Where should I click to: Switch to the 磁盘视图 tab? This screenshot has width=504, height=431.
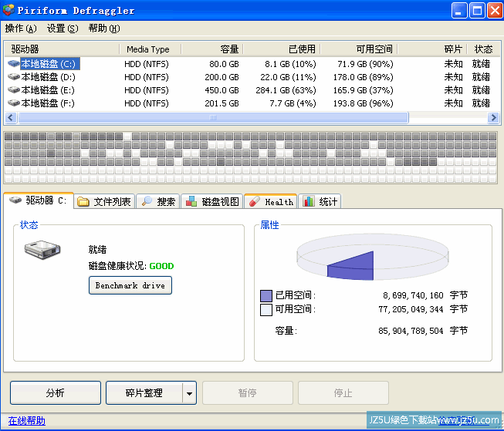[x=211, y=202]
